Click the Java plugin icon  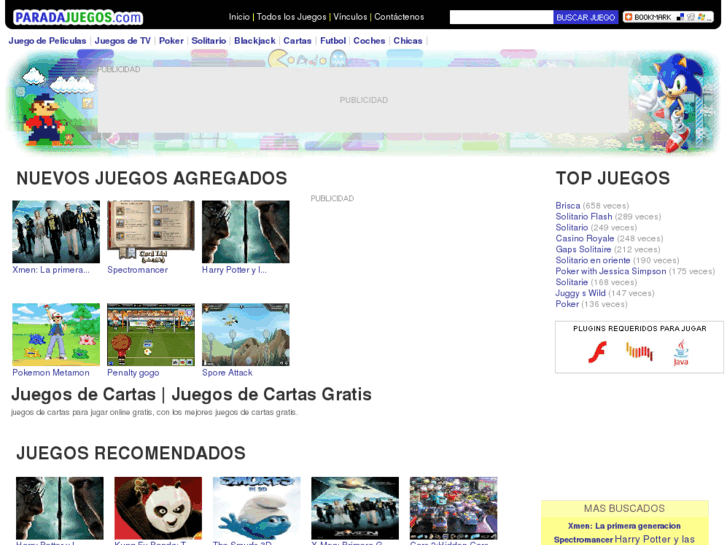[681, 353]
